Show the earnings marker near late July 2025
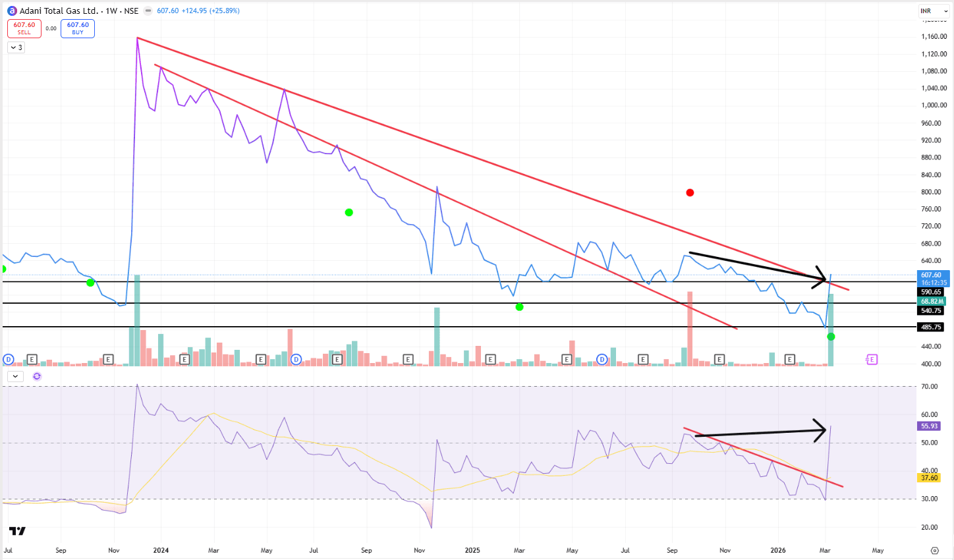 coord(643,359)
